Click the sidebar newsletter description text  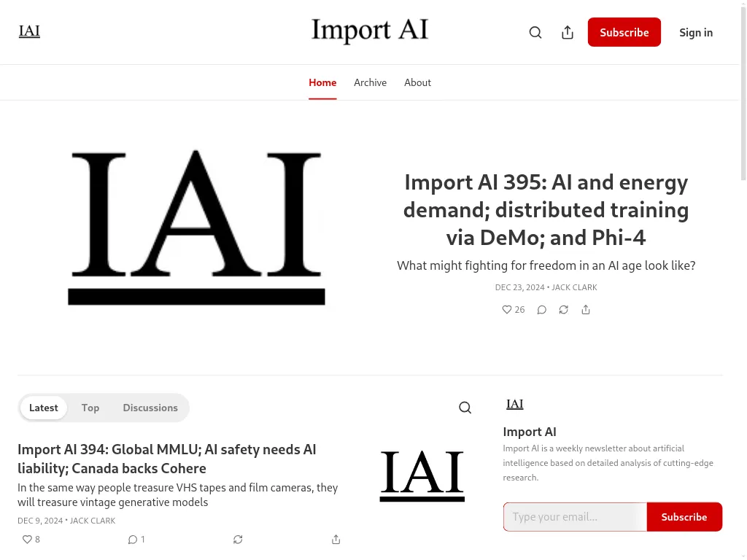tap(608, 463)
